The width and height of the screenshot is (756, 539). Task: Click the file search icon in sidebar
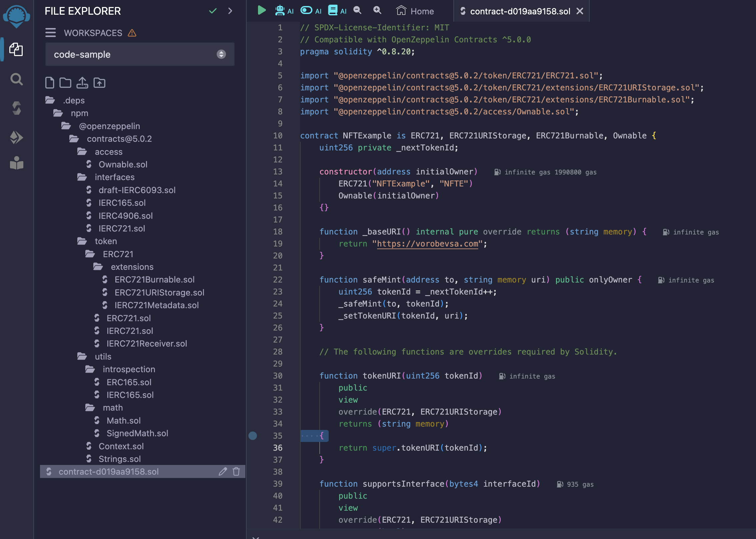(x=16, y=78)
